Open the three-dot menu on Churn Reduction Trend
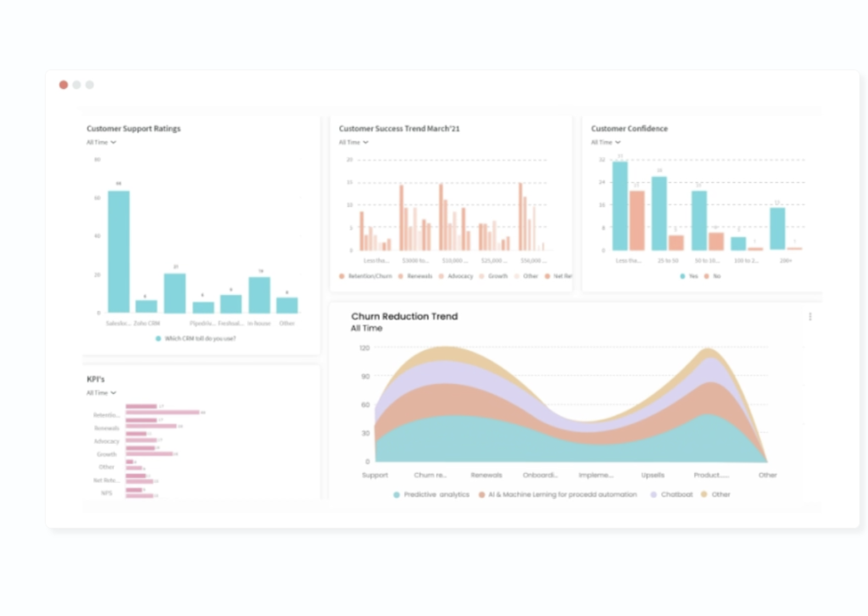The height and width of the screenshot is (616, 868). coord(810,316)
